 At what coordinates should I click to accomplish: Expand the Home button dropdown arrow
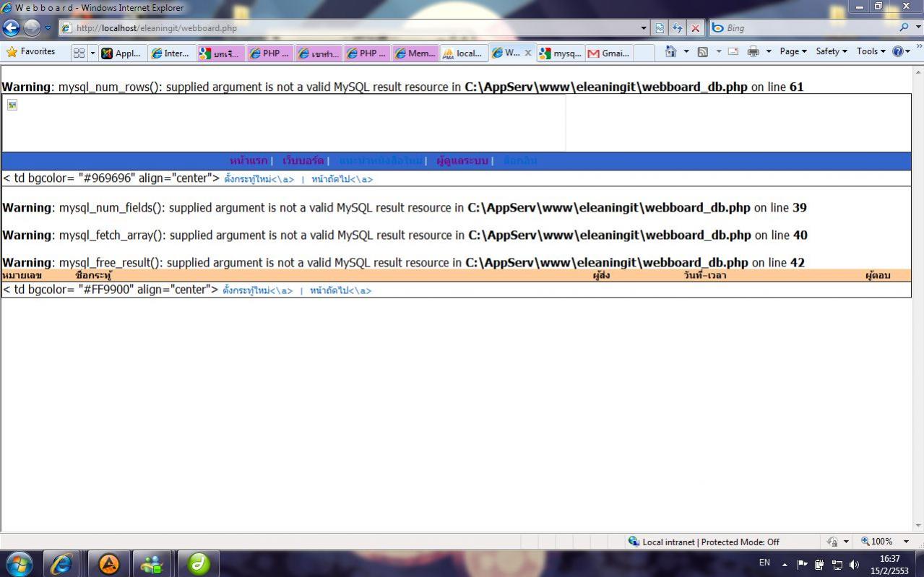click(686, 52)
